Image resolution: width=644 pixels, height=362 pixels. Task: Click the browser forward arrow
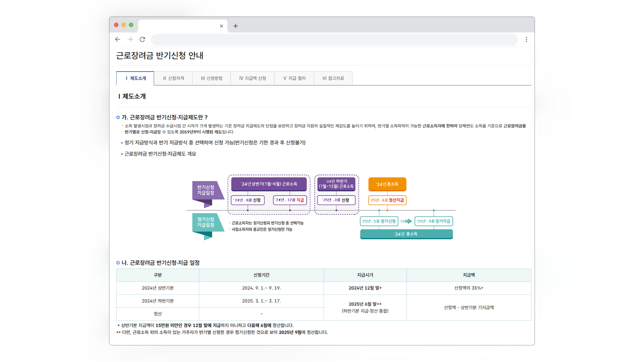pyautogui.click(x=130, y=40)
